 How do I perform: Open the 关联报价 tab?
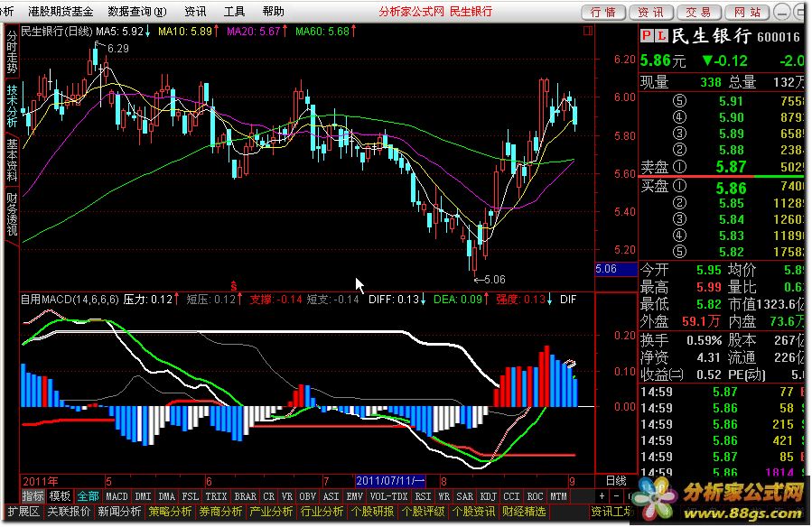(x=69, y=512)
